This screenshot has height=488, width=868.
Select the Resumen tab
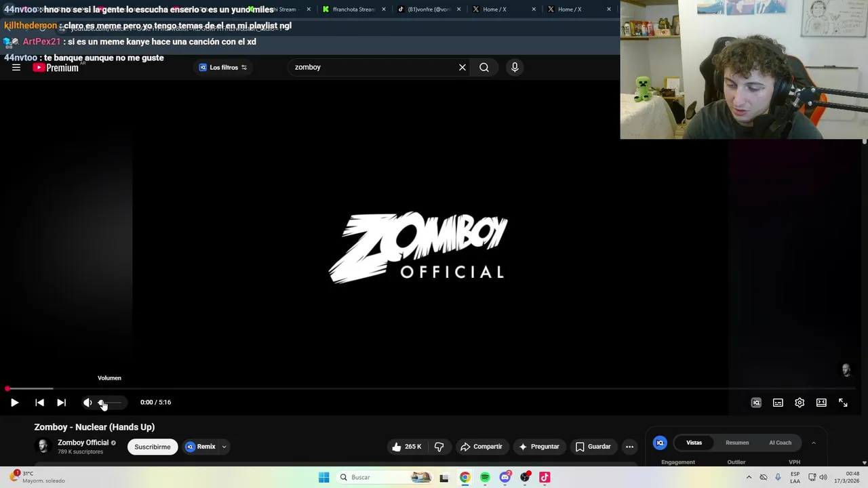[737, 443]
